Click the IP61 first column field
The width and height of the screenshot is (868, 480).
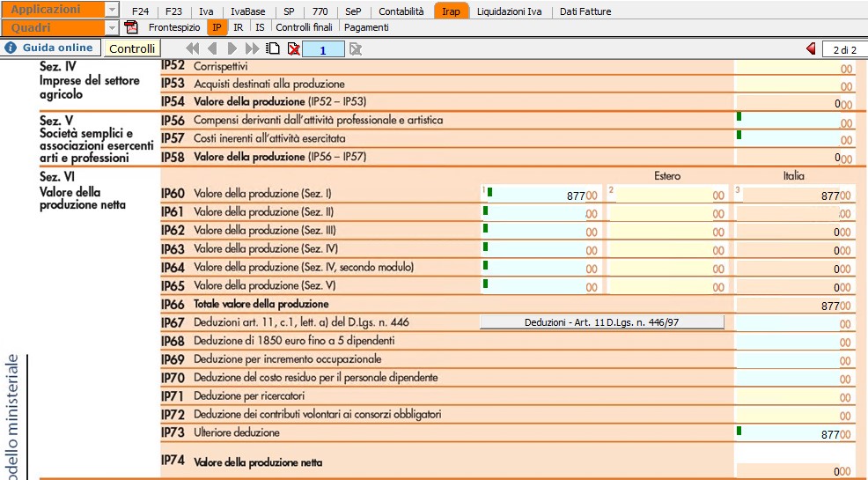coord(540,212)
